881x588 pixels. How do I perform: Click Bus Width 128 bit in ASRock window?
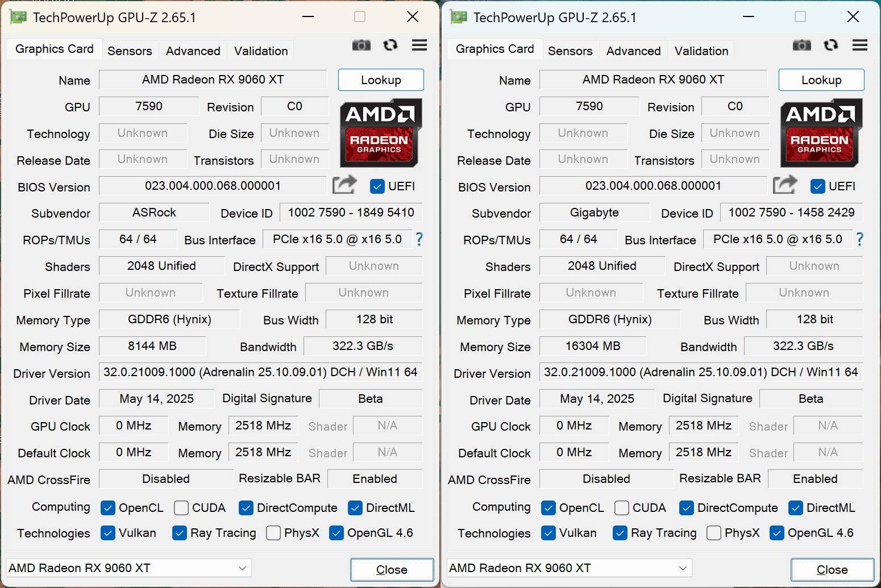pos(375,319)
